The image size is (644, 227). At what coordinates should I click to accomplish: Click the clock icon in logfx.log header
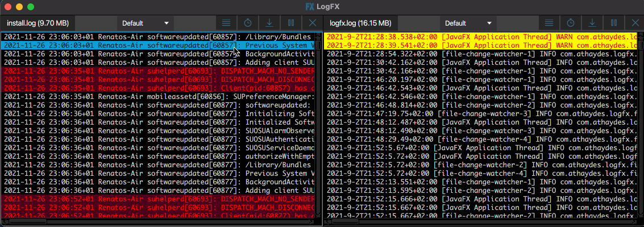coord(571,23)
